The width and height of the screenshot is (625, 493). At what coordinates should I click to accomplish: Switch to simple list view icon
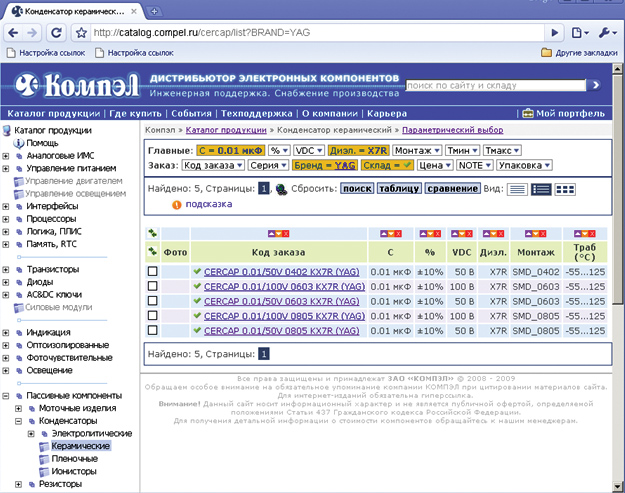click(x=517, y=189)
